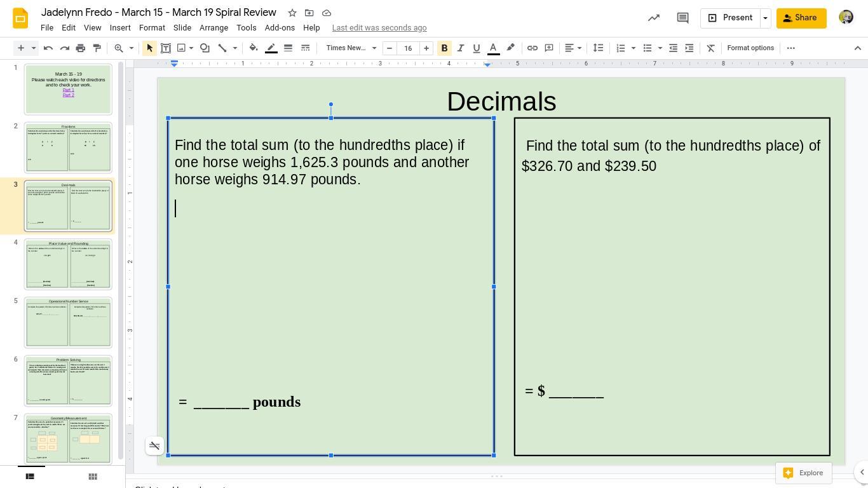Viewport: 868px width, 488px height.
Task: Select the Text box tool
Action: [x=166, y=48]
